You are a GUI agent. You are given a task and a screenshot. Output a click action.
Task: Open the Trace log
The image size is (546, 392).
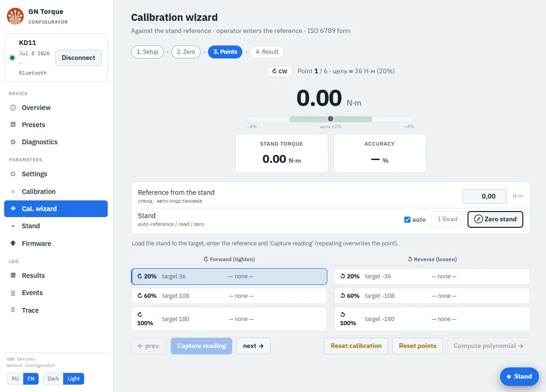pyautogui.click(x=56, y=310)
